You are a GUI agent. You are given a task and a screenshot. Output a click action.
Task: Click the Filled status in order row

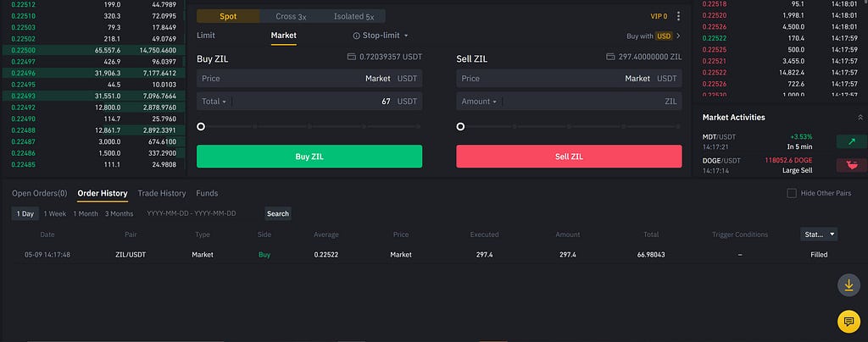pos(819,255)
